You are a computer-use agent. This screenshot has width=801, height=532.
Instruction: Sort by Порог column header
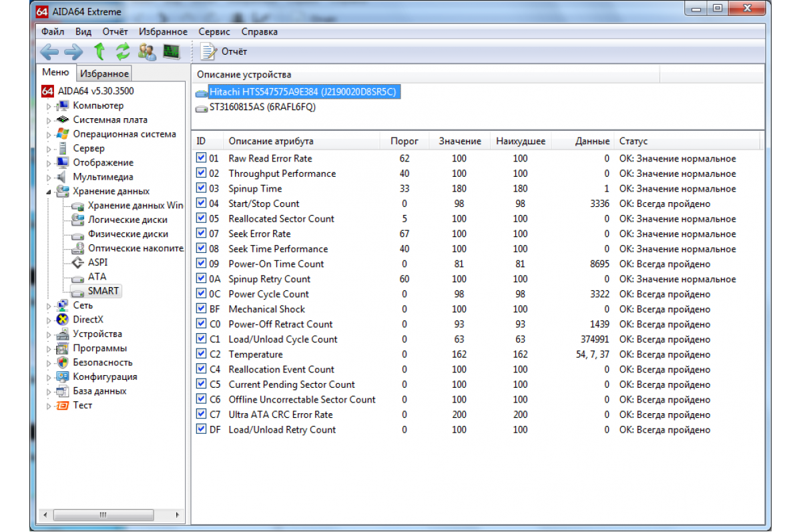405,142
